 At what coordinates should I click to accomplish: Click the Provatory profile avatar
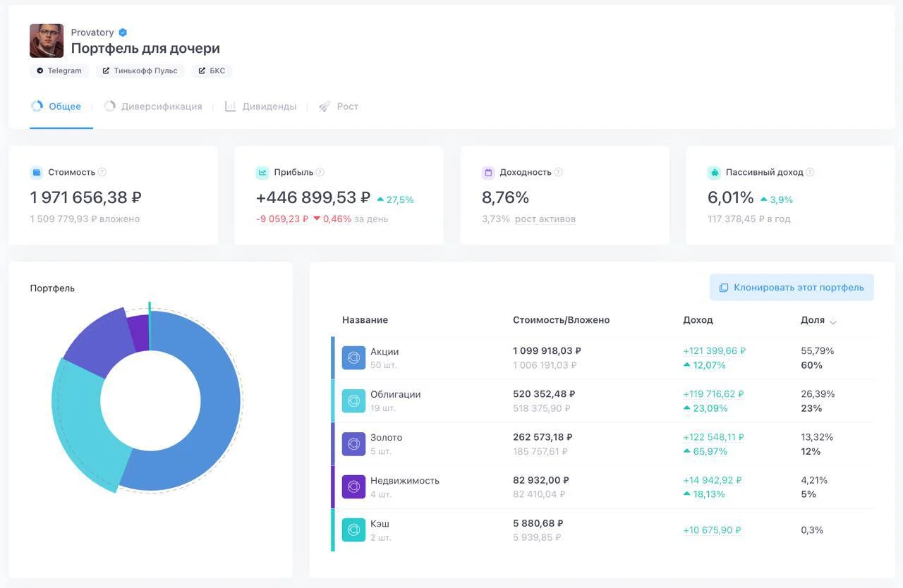tap(47, 41)
